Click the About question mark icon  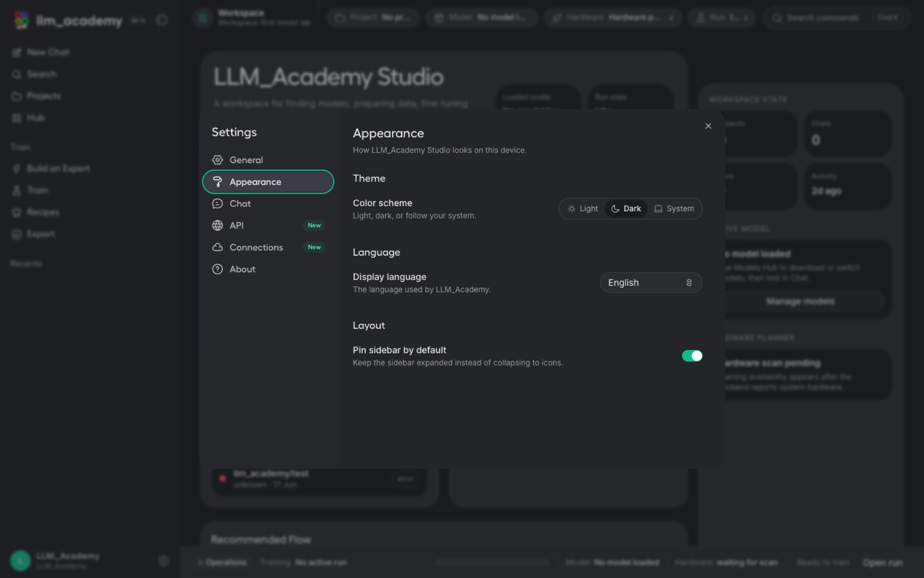[x=217, y=269]
